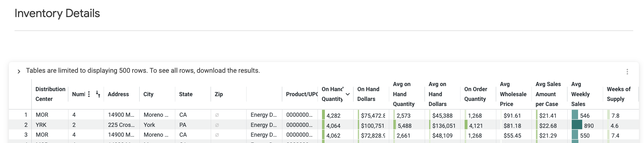The height and width of the screenshot is (143, 644).
Task: Click Avg Wholesale Price column header
Action: 513,94
